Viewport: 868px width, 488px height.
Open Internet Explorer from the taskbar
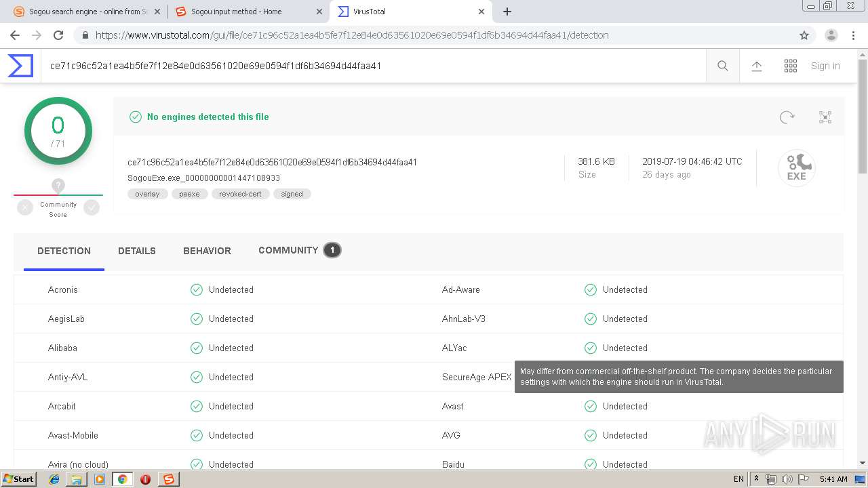coord(54,479)
